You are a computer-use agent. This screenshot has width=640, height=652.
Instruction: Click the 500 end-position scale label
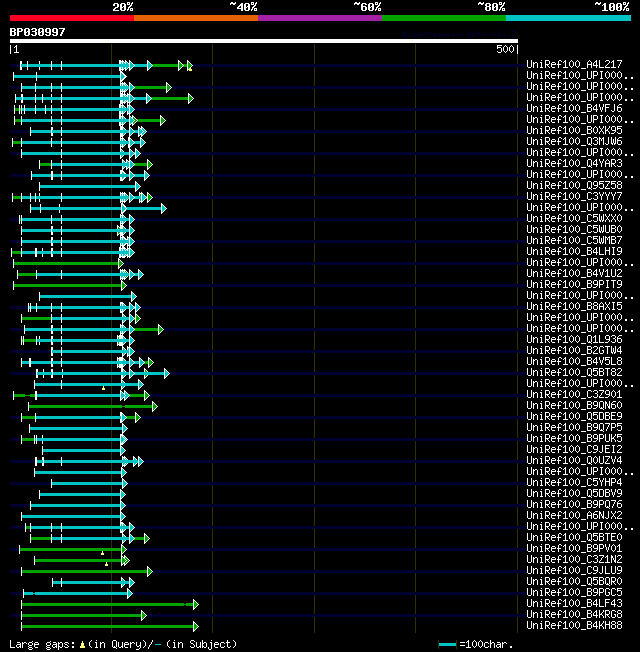tap(505, 49)
